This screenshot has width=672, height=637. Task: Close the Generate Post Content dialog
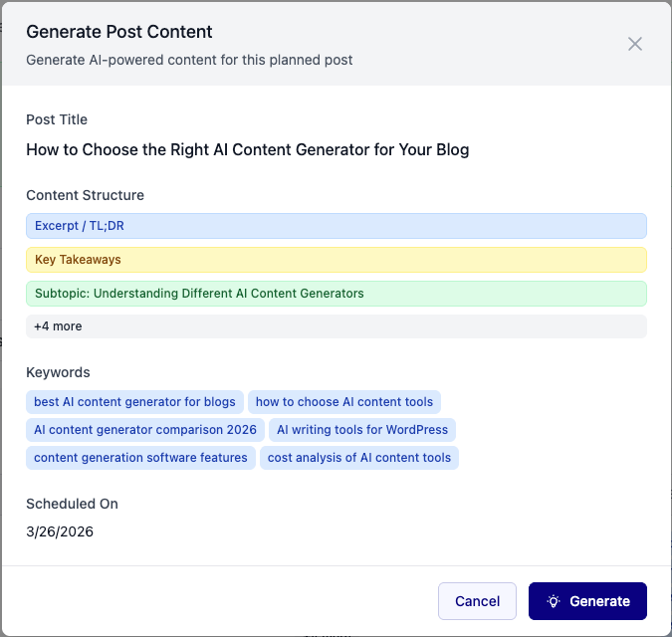[635, 44]
